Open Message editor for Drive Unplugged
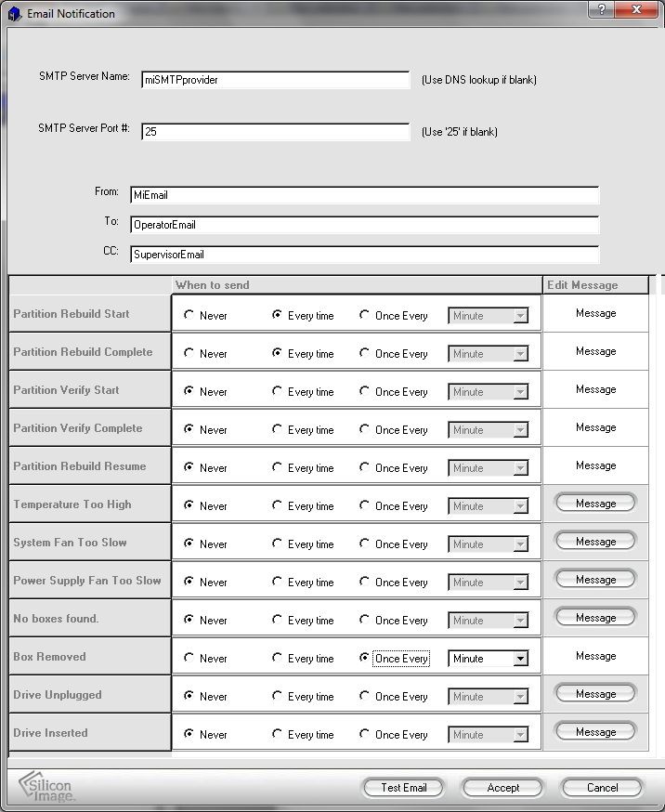Viewport: 665px width, 812px height. tap(595, 693)
